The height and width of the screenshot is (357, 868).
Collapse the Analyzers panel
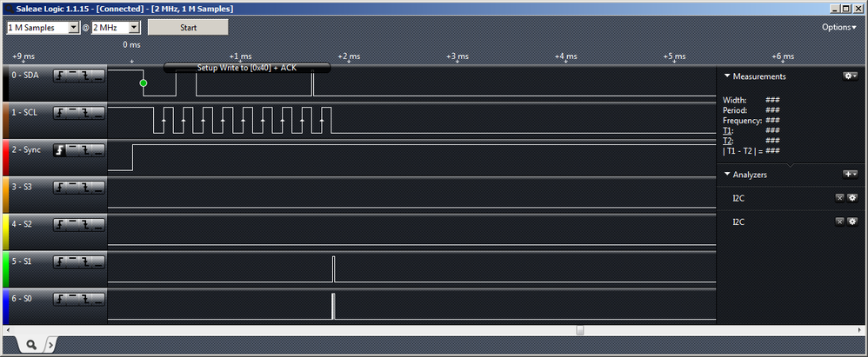(727, 174)
